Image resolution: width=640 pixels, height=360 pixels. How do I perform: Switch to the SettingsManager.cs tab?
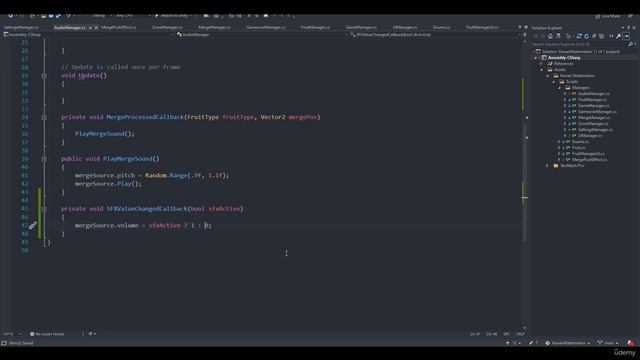(x=21, y=27)
